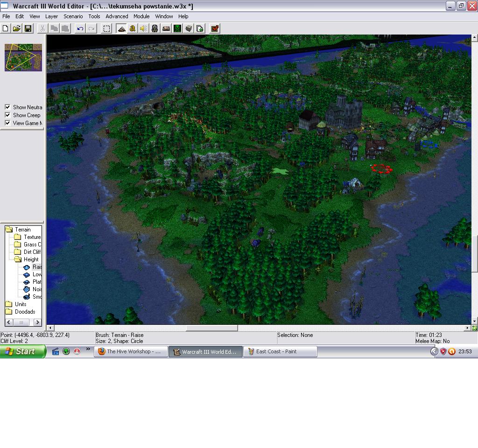Open the Window menu
The width and height of the screenshot is (478, 448).
pyautogui.click(x=164, y=16)
